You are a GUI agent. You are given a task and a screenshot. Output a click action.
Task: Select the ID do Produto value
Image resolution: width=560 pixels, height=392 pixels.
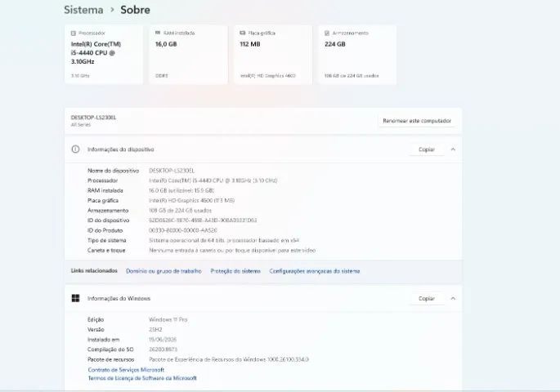coord(183,230)
